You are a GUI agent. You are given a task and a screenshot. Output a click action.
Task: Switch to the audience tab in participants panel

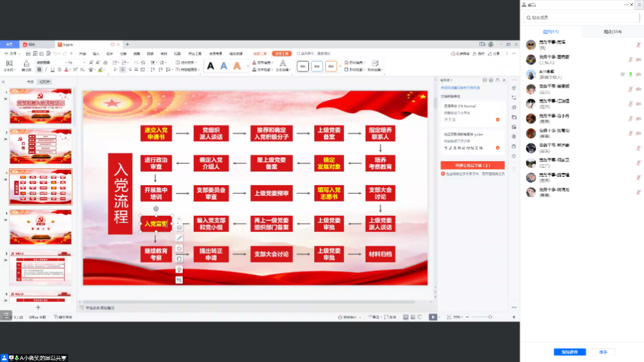point(612,32)
